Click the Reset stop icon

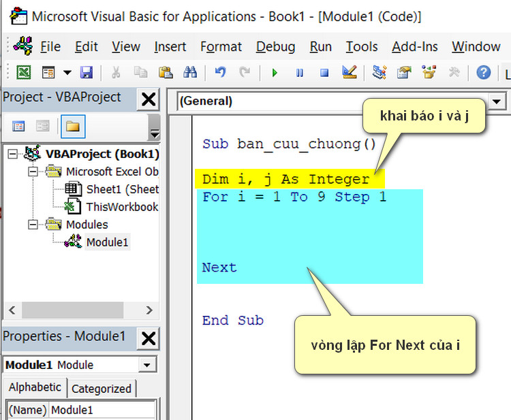point(324,72)
